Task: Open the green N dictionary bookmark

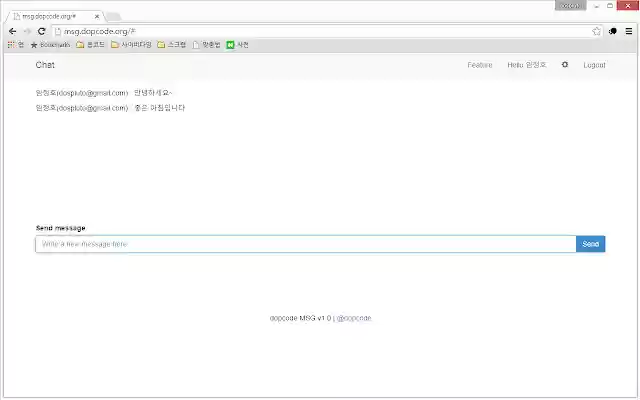Action: (x=238, y=44)
